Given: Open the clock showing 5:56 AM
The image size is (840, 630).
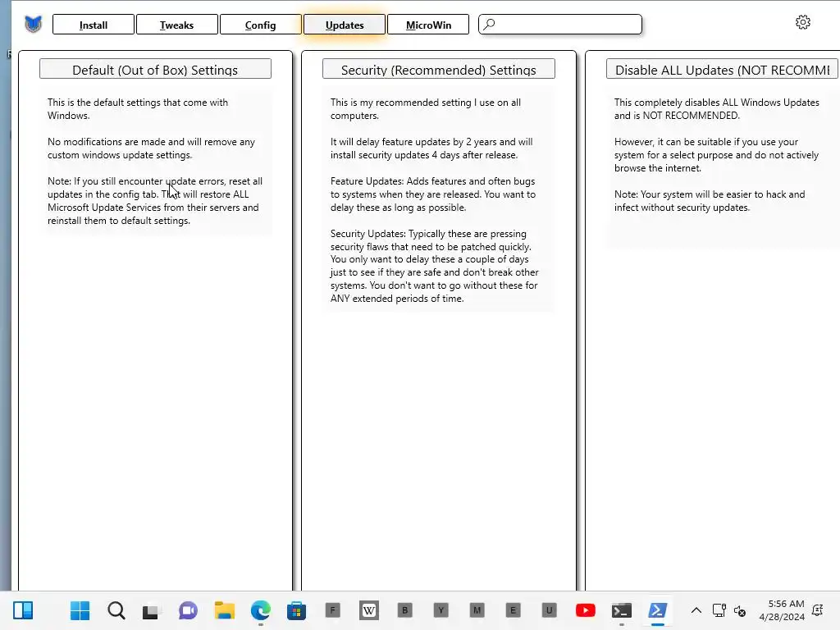Looking at the screenshot, I should click(x=782, y=610).
